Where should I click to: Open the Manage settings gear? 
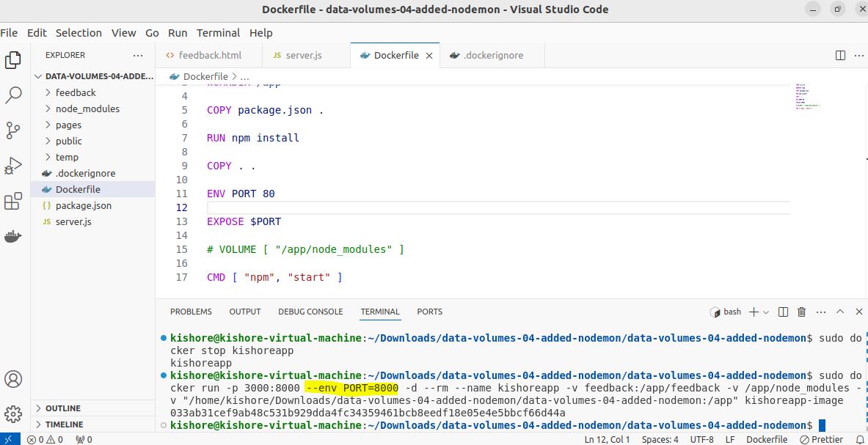click(x=13, y=414)
